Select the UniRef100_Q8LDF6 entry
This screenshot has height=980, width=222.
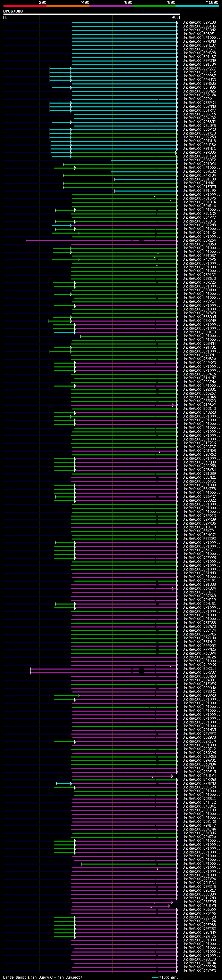tap(199, 125)
